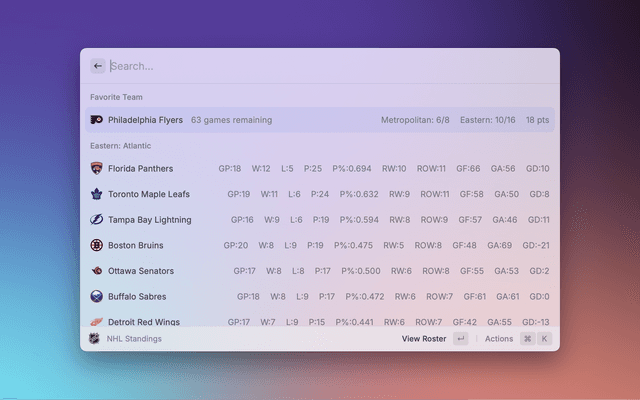Click the Toronto Maple Leafs logo

click(96, 194)
